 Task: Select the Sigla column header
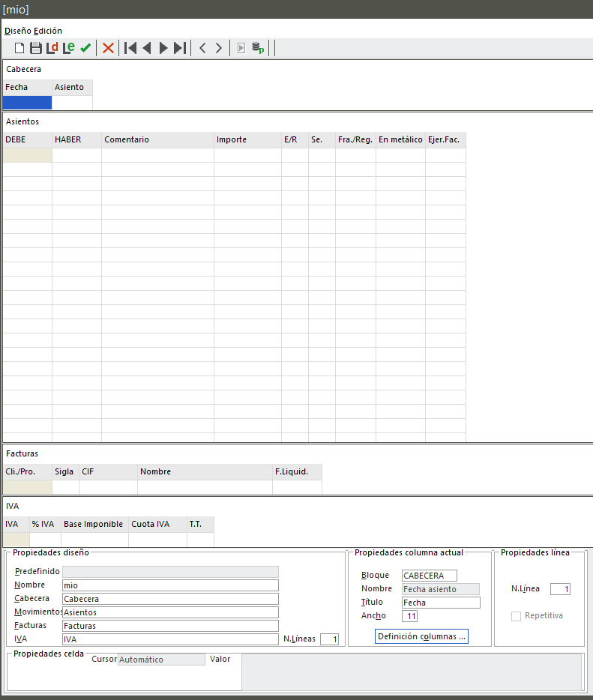(x=66, y=472)
